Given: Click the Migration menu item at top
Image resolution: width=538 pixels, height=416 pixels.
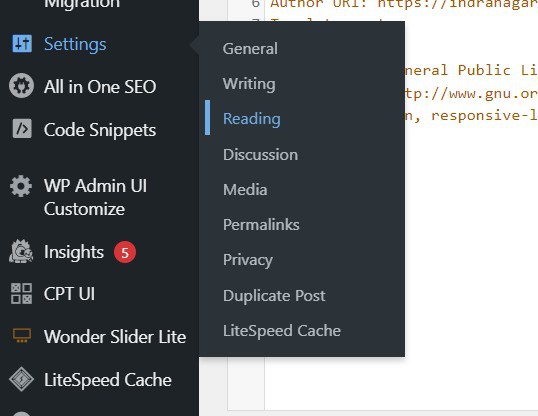Looking at the screenshot, I should (x=82, y=4).
